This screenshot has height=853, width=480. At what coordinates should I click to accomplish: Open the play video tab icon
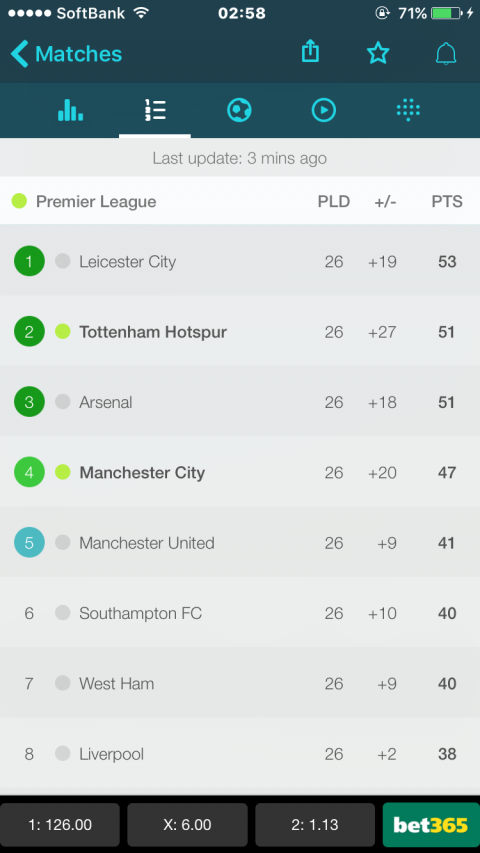pyautogui.click(x=323, y=110)
